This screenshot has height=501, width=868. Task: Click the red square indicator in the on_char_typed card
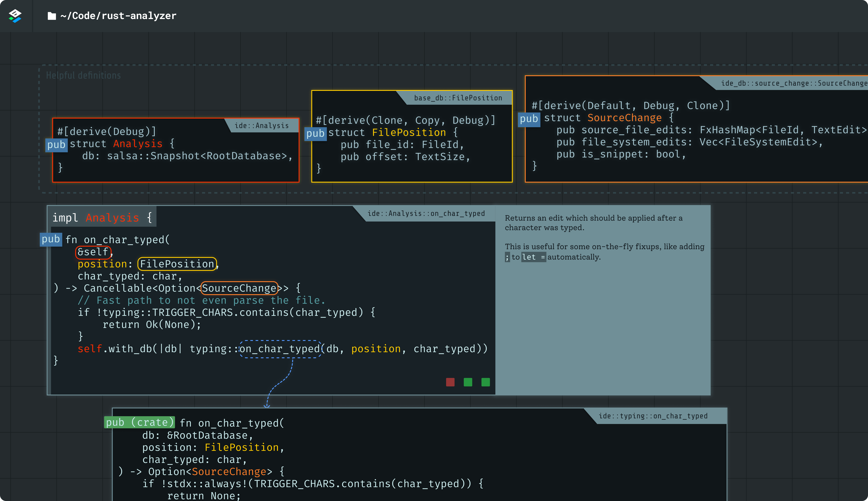pyautogui.click(x=450, y=382)
